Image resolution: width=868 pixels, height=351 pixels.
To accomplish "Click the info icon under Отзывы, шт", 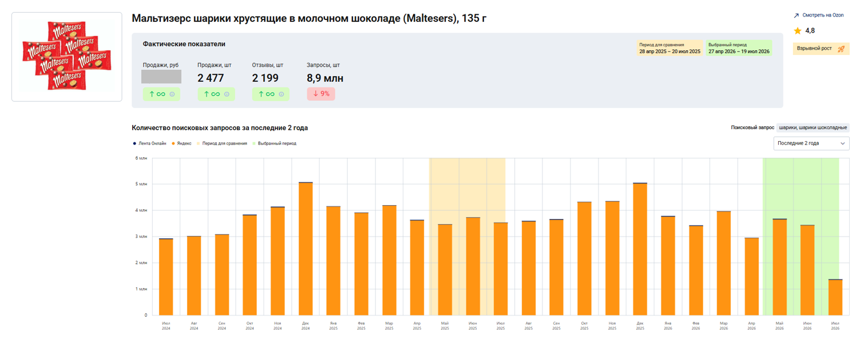I will 281,94.
